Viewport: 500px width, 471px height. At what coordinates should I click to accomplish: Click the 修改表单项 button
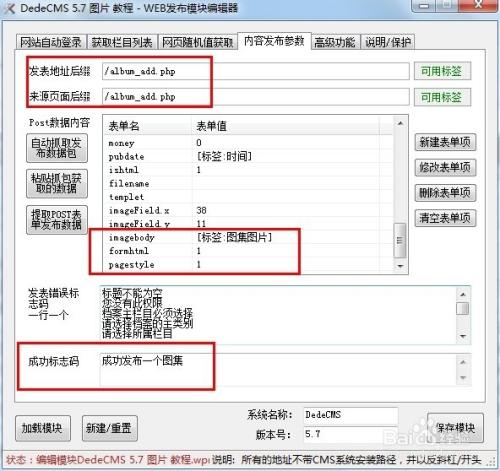(445, 167)
